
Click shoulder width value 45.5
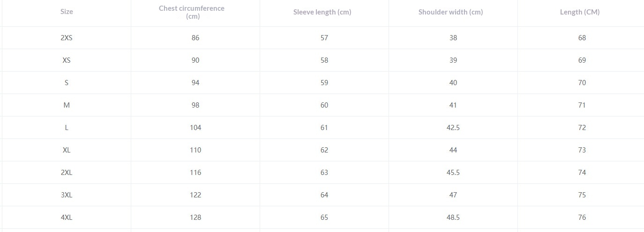[x=453, y=173]
